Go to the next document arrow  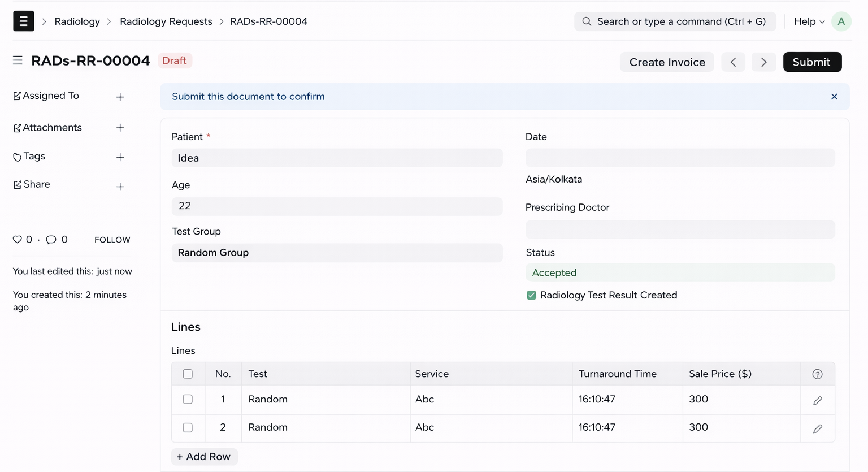[x=763, y=62]
